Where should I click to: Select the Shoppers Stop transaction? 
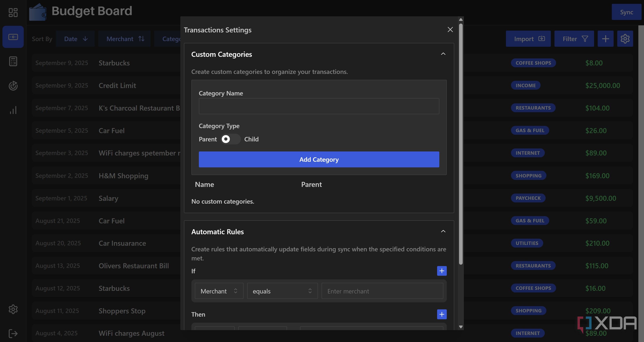tap(122, 311)
